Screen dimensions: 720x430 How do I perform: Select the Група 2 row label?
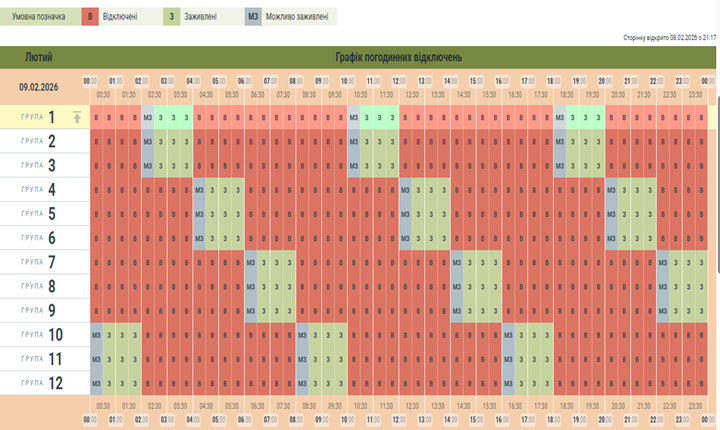tap(44, 141)
